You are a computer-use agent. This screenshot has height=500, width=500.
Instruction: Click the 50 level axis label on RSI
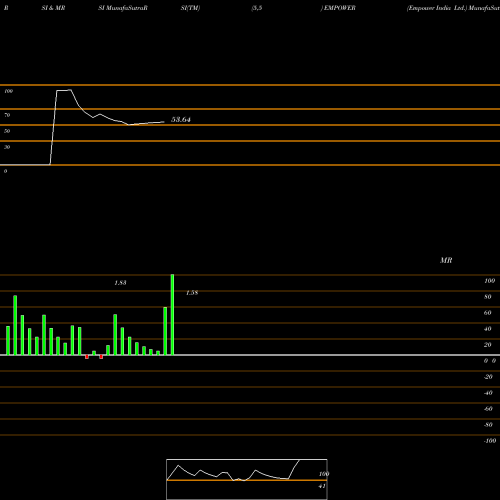(x=7, y=131)
